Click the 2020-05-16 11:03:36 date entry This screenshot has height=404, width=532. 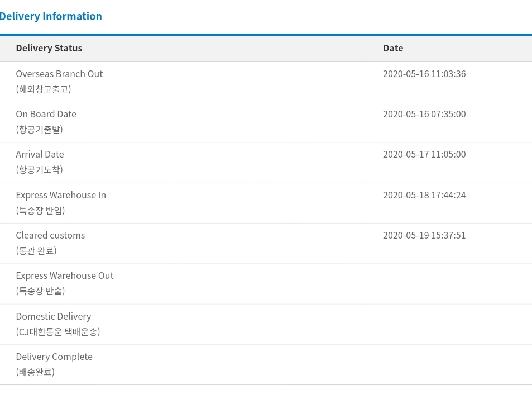[x=424, y=74]
